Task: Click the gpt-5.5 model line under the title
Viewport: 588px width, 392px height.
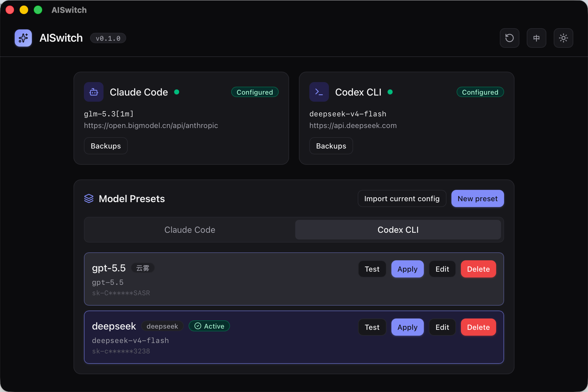Action: (x=108, y=282)
